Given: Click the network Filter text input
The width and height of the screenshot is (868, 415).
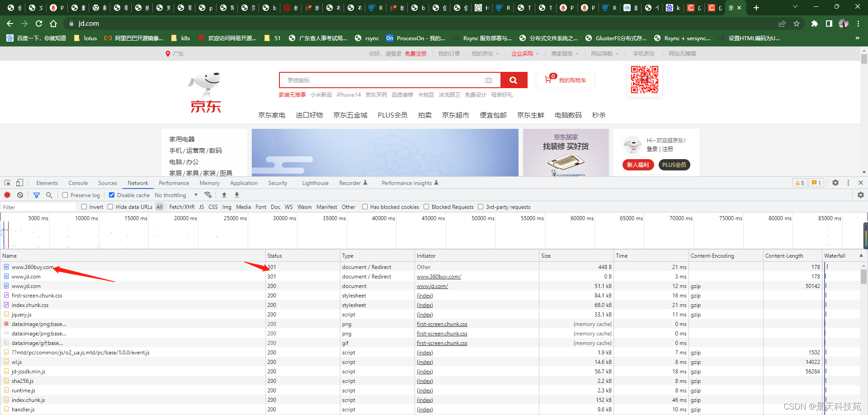Looking at the screenshot, I should click(x=38, y=207).
